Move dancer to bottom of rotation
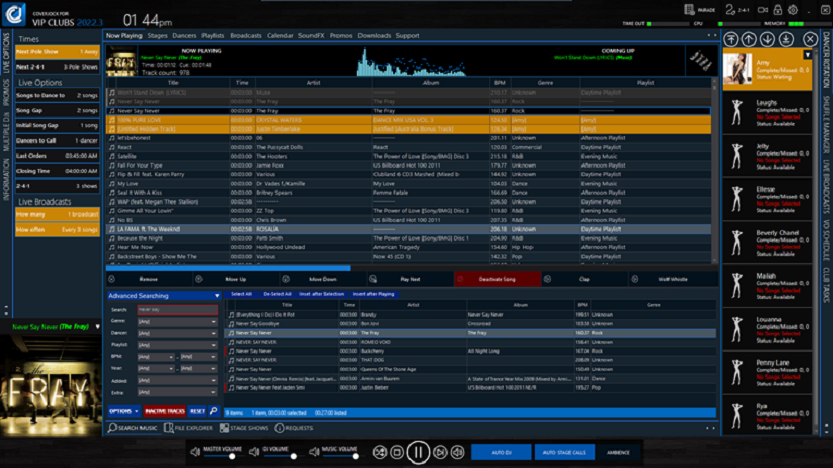The height and width of the screenshot is (468, 833). point(786,39)
